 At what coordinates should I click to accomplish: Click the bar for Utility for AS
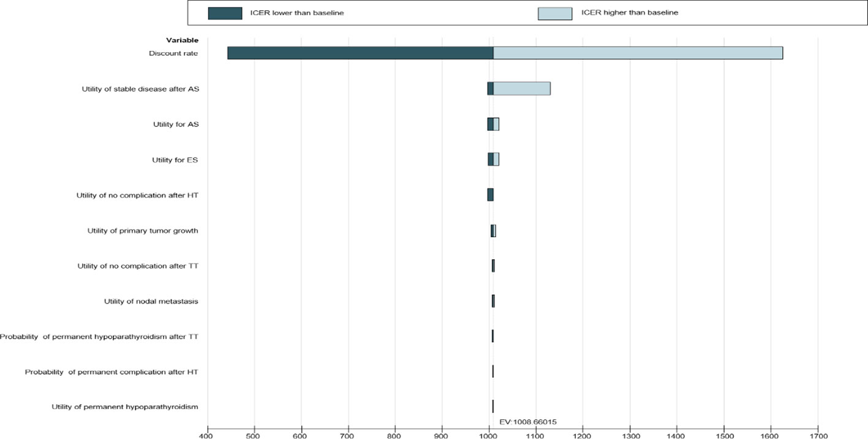pos(493,124)
